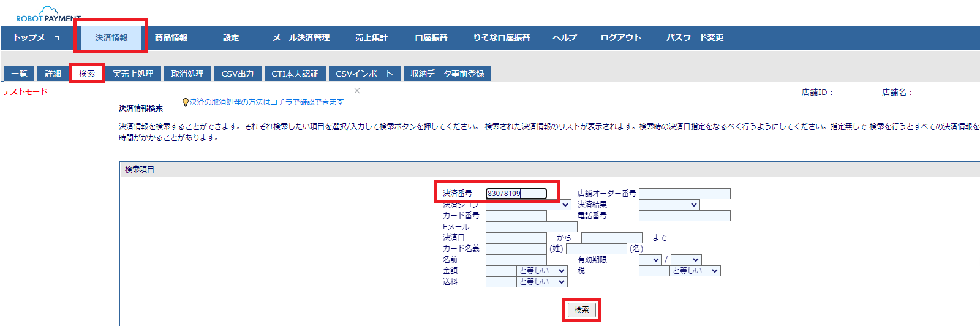Screen dimensions: 980x326
Task: Expand the 金額 comparison dropdown と等しい
Action: 542,271
